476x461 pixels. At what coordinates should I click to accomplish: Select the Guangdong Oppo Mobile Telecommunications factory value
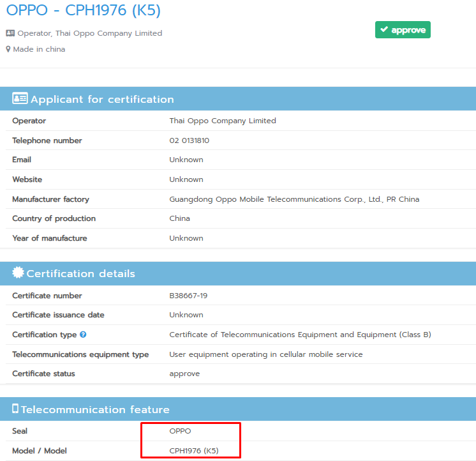click(x=294, y=199)
